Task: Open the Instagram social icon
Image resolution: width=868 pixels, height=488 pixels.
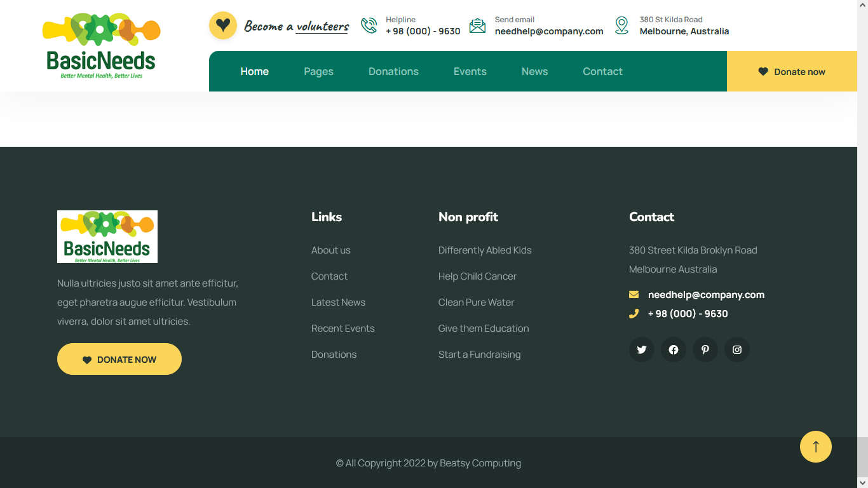Action: (736, 349)
